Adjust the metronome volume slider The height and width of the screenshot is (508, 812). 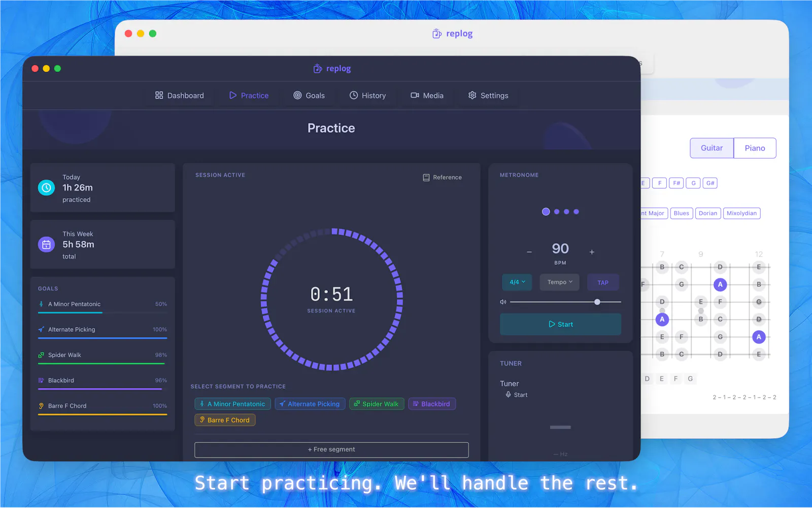(565, 302)
